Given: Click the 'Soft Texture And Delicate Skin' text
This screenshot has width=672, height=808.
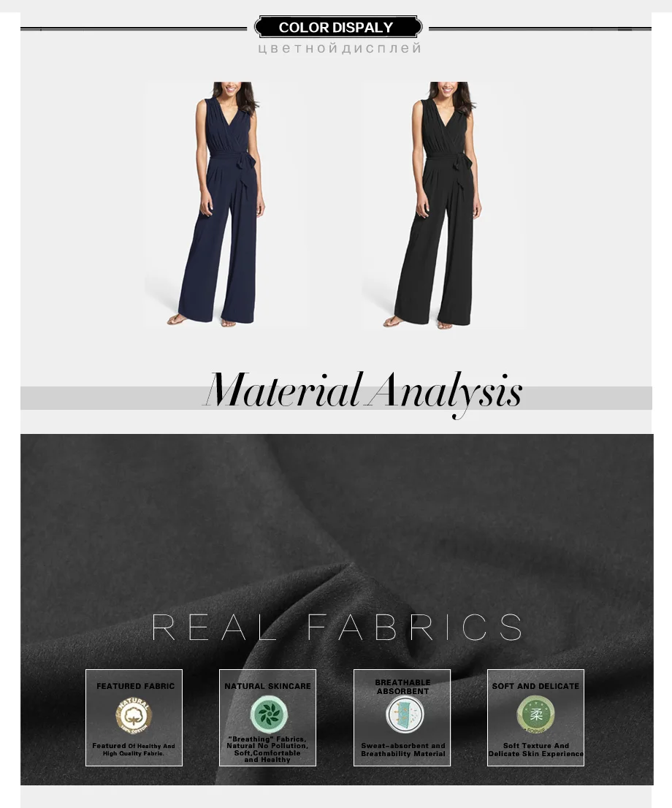Looking at the screenshot, I should point(536,750).
